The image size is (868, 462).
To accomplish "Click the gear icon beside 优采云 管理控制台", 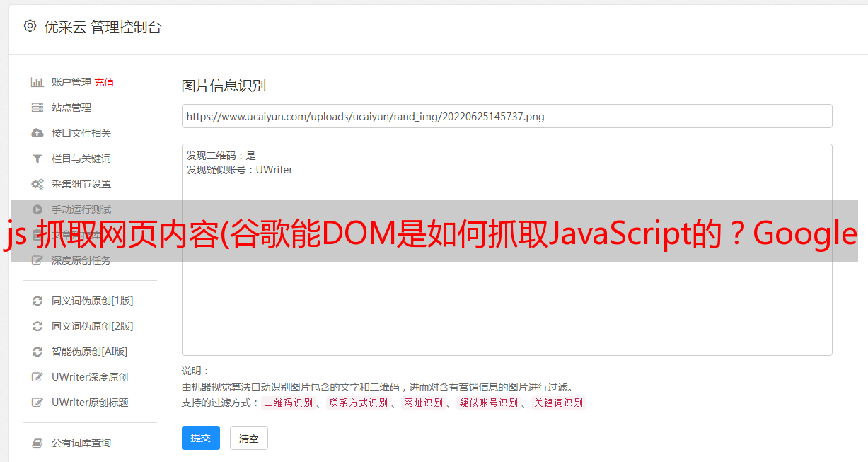I will 30,26.
